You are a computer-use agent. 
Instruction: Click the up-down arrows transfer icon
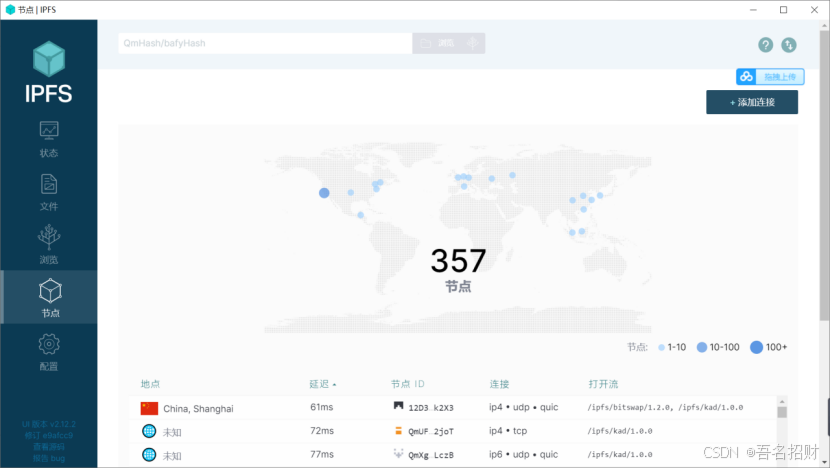(789, 45)
